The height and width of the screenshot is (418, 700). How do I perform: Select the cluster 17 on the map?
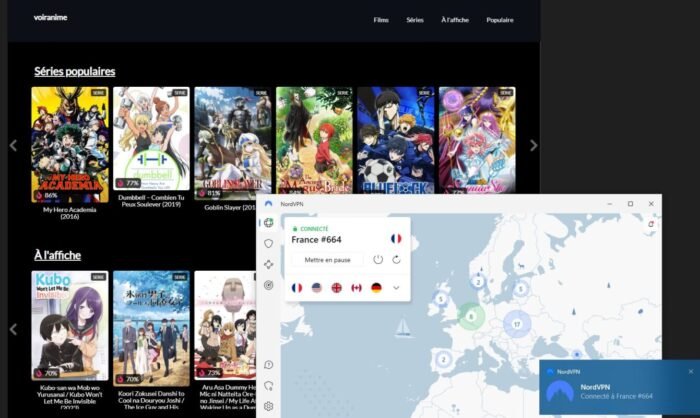(517, 324)
